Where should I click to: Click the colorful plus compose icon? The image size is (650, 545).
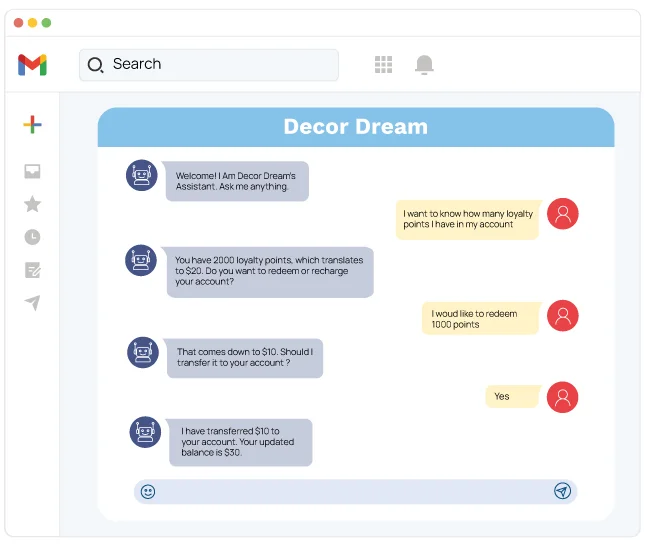click(32, 125)
